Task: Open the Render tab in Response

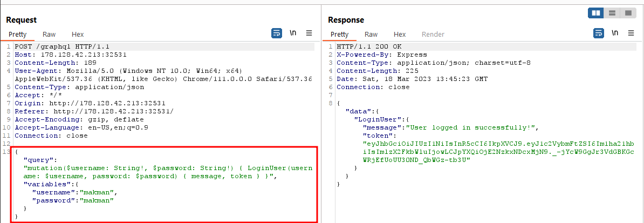Action: tap(433, 34)
